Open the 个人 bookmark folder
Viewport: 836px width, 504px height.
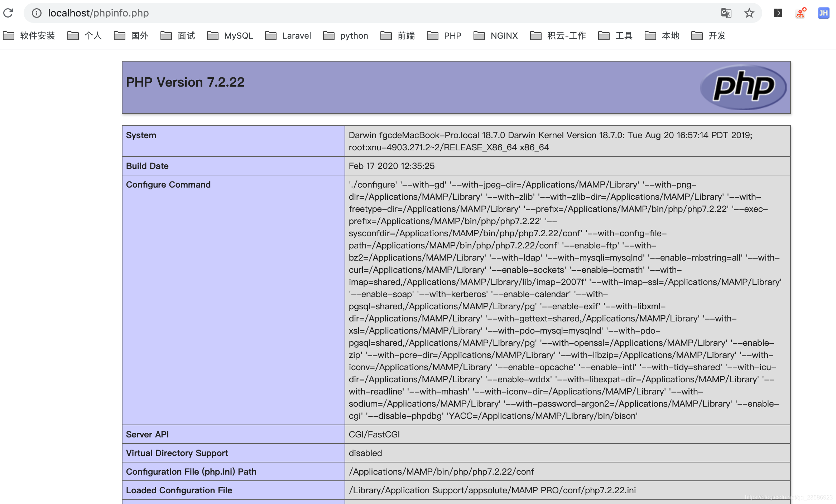point(85,35)
